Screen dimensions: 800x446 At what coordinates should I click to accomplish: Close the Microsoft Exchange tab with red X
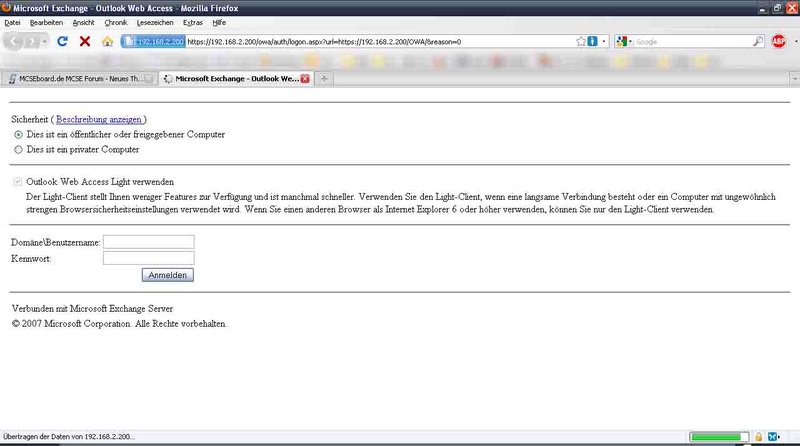(x=305, y=79)
